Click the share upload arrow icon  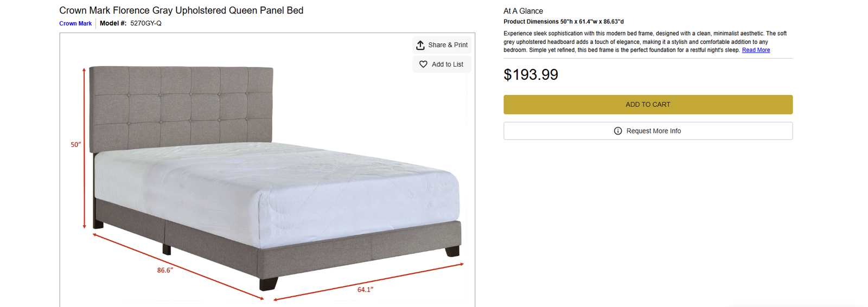(x=420, y=45)
